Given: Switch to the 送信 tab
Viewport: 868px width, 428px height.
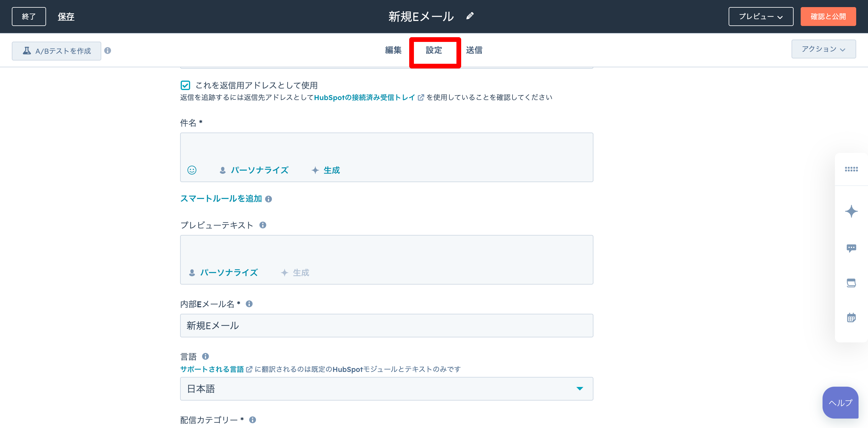Looking at the screenshot, I should (474, 50).
